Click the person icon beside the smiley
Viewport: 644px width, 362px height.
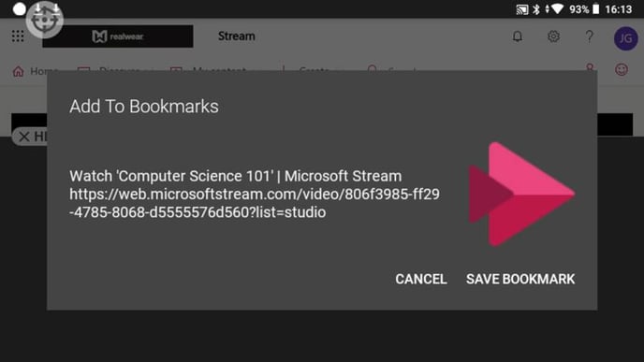[590, 67]
